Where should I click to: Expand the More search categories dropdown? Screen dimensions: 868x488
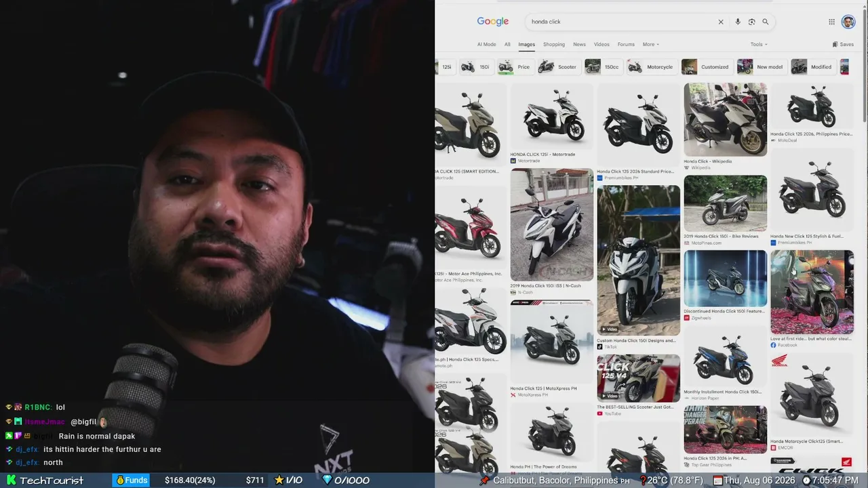point(651,45)
